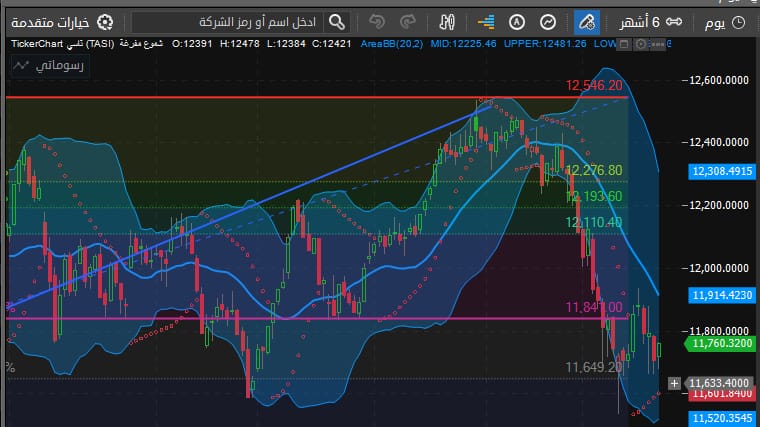Select the red 12,546.20 horizontal line
760x427 pixels.
point(300,97)
